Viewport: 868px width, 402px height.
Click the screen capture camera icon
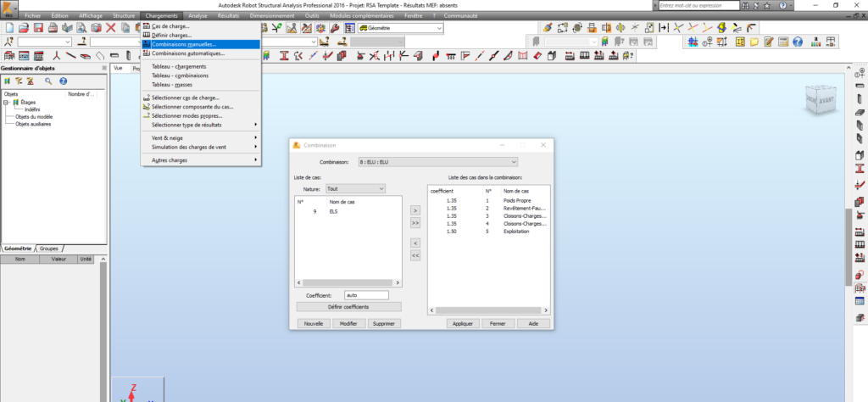97,28
